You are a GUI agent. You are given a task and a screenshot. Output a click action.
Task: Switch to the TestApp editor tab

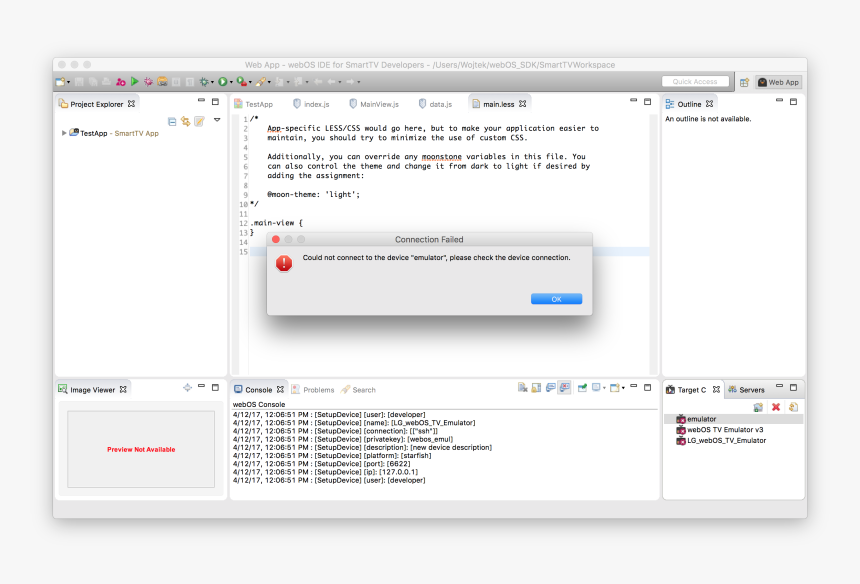point(253,104)
